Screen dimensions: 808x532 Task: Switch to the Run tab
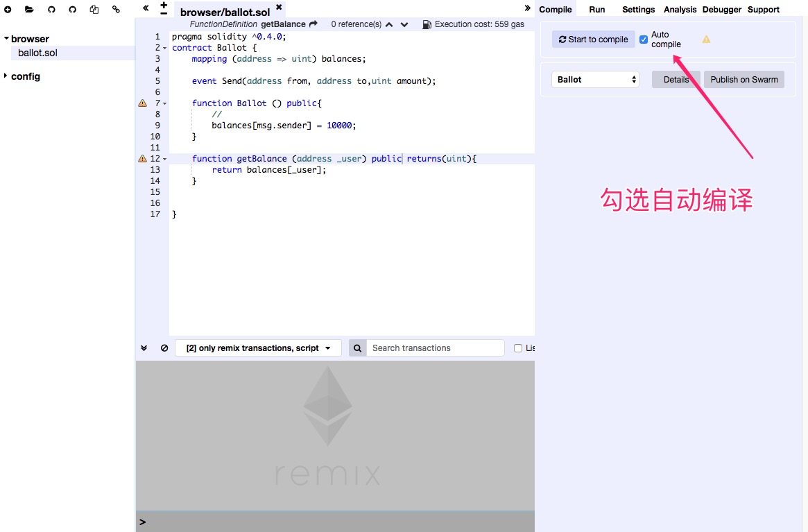click(596, 9)
